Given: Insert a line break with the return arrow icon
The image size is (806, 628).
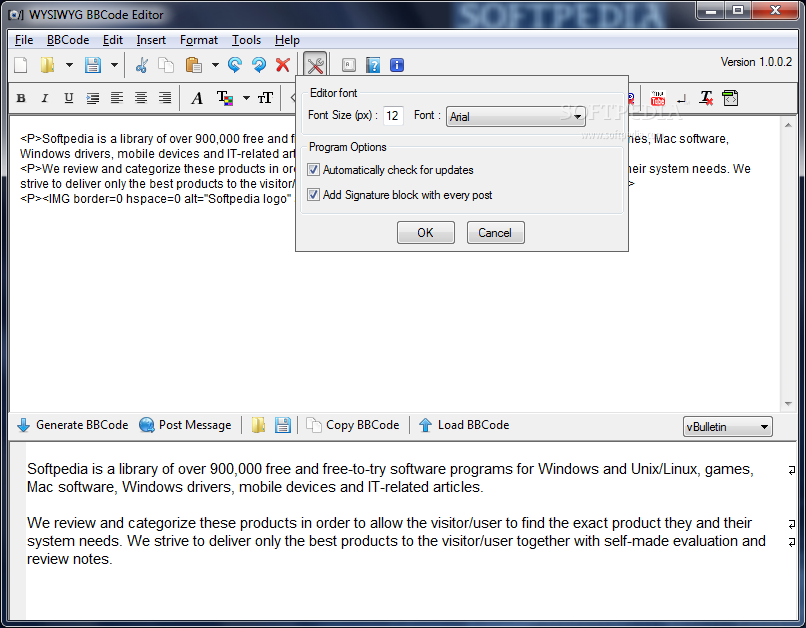Looking at the screenshot, I should pyautogui.click(x=682, y=98).
